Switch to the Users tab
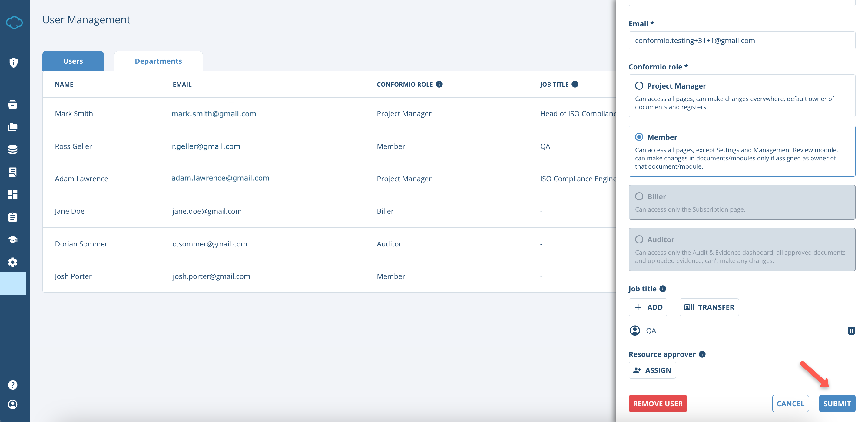Image resolution: width=868 pixels, height=422 pixels. (x=73, y=61)
